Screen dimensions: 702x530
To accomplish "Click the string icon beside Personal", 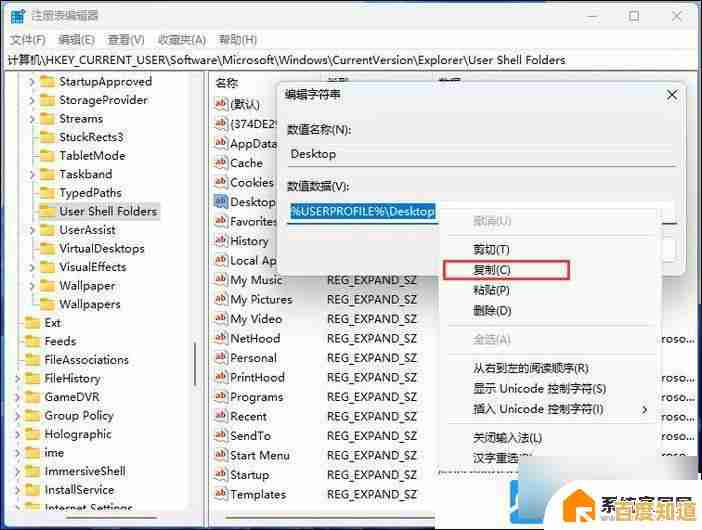I will pos(221,357).
